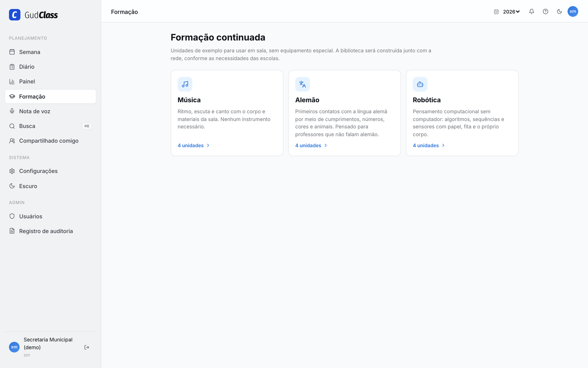
Task: Open Compartilhado comigo
Action: click(x=50, y=141)
